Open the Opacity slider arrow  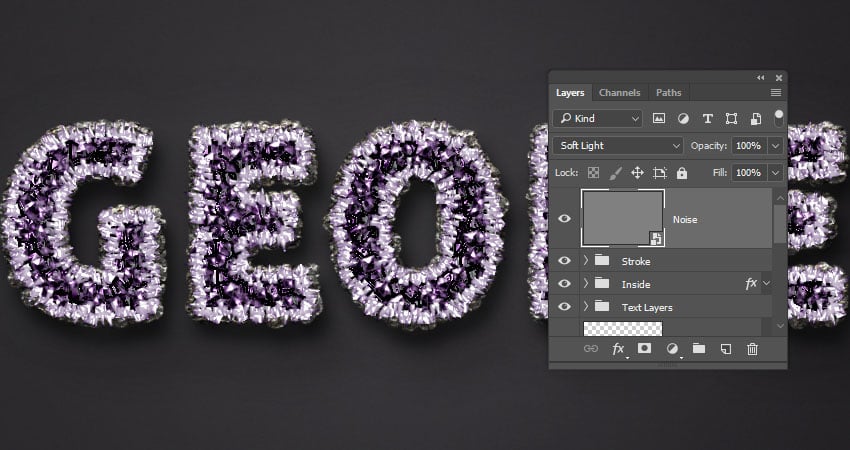point(776,146)
